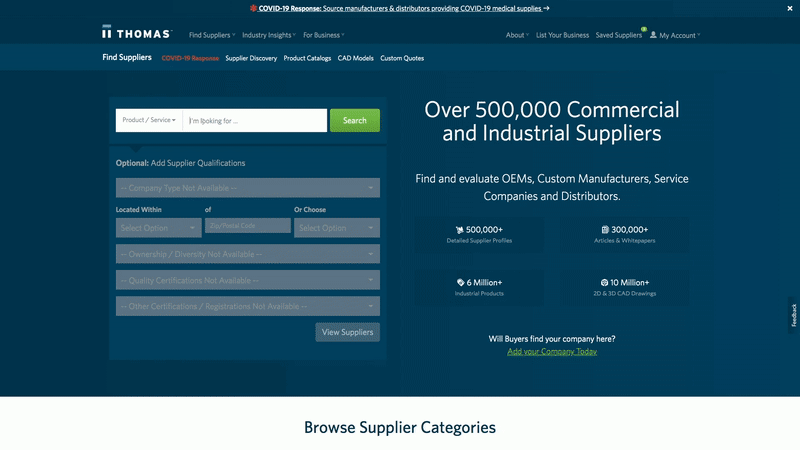Viewport: 800px width, 450px height.
Task: Open the Located Within Select Option dropdown
Action: [157, 228]
